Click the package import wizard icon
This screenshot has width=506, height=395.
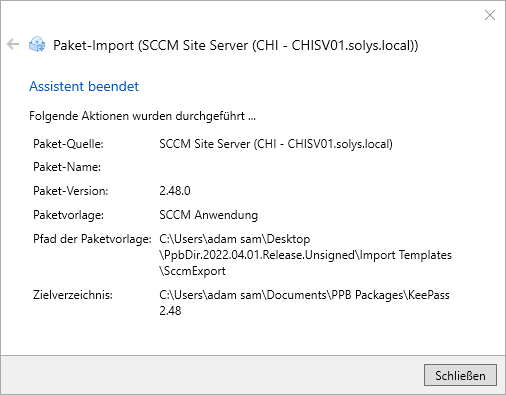37,44
